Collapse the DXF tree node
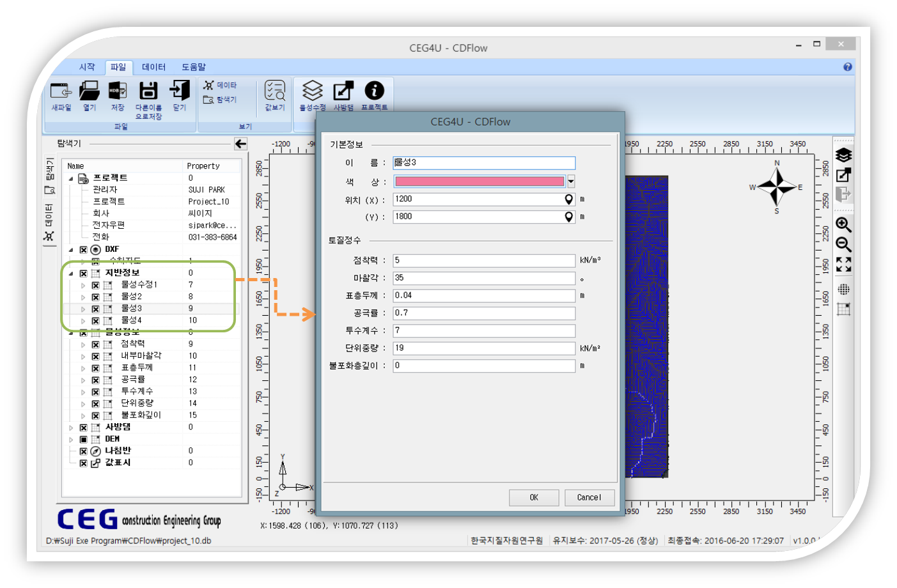This screenshot has width=897, height=588. 71,250
